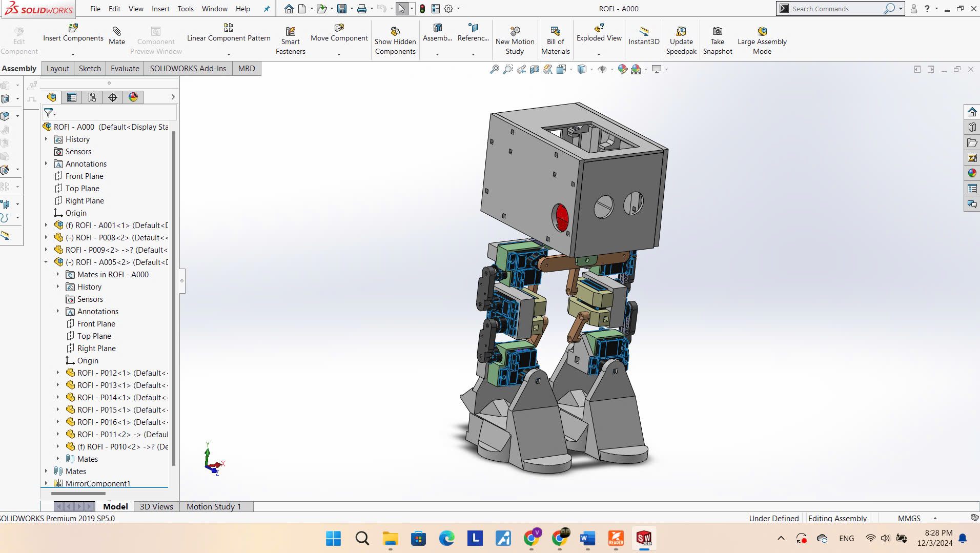
Task: Switch to the Motion Study 1 tab
Action: (x=214, y=506)
